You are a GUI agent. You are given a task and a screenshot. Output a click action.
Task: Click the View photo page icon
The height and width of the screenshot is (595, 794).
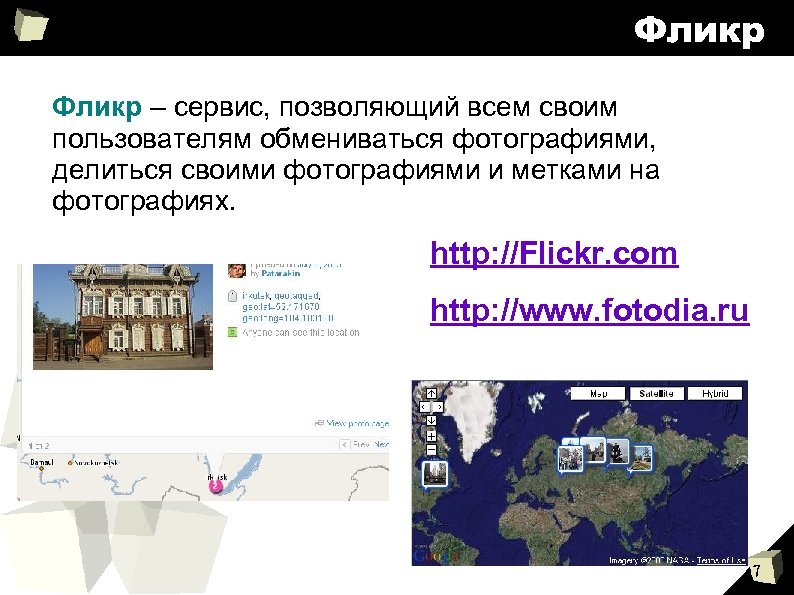click(x=320, y=423)
